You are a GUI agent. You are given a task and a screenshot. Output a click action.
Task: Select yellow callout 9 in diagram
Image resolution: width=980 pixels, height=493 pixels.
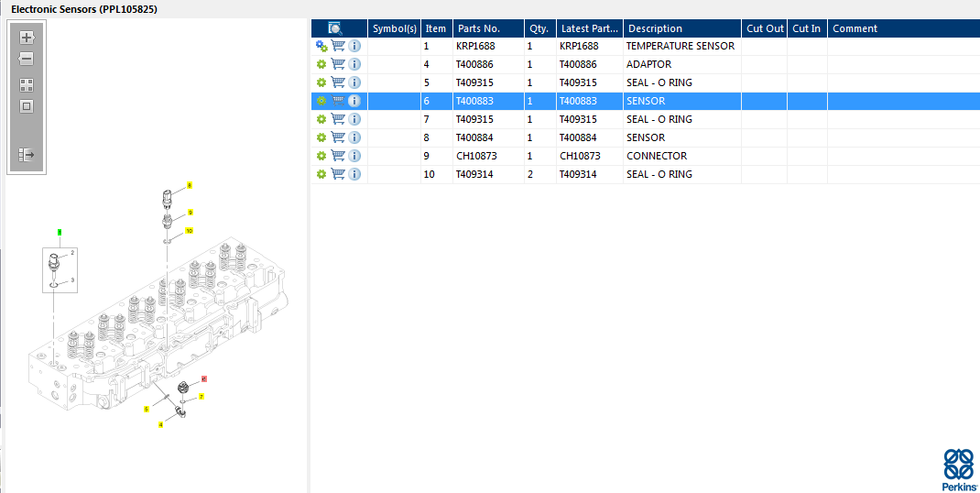pyautogui.click(x=190, y=213)
